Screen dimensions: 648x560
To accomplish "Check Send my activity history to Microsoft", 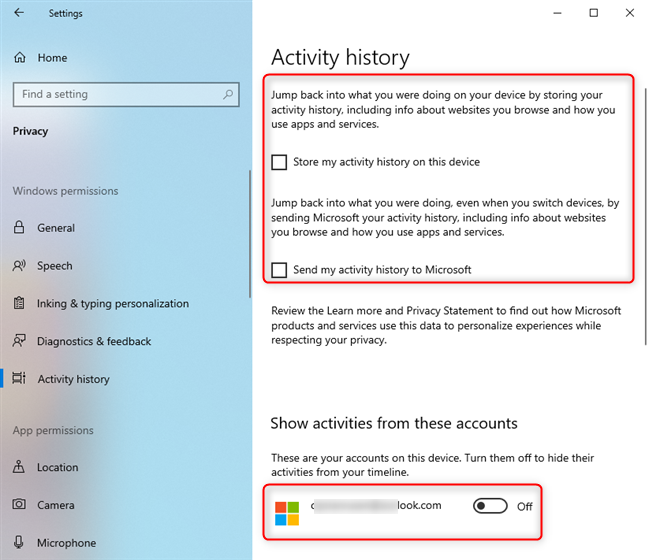I will point(279,270).
